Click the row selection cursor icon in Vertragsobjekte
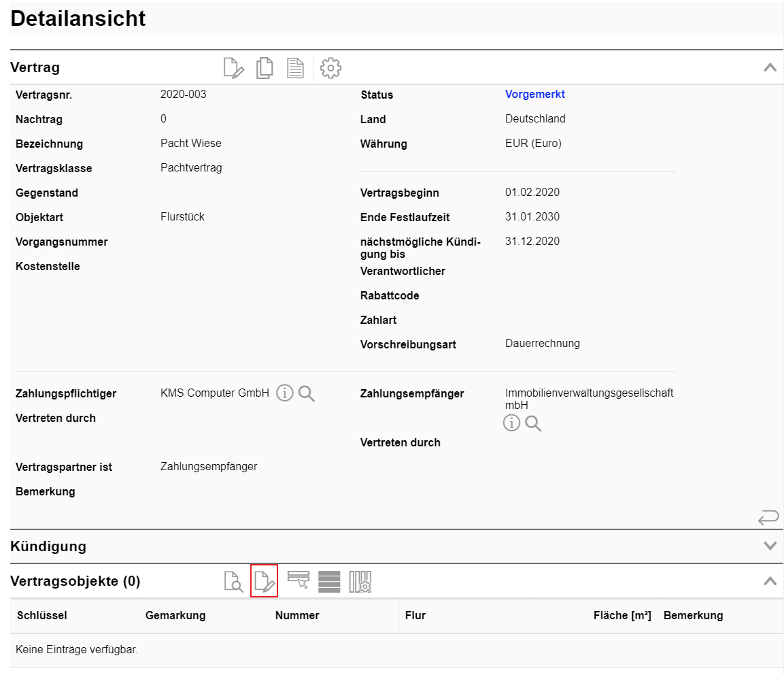 click(x=299, y=581)
